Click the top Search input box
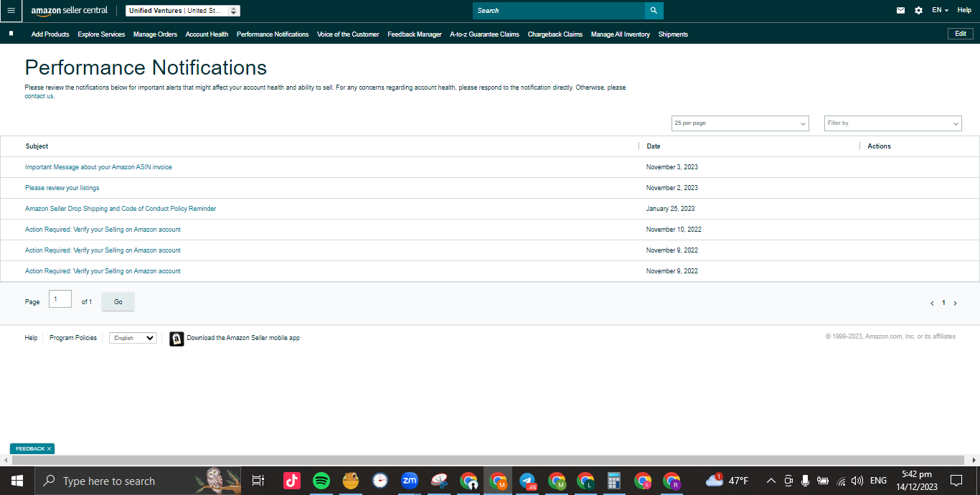 tap(558, 11)
